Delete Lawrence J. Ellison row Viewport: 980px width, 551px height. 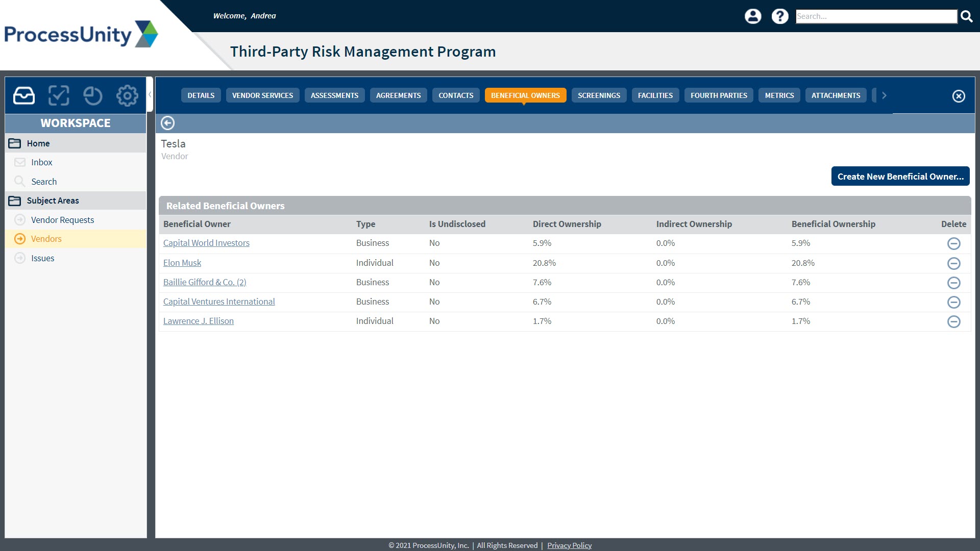click(953, 321)
